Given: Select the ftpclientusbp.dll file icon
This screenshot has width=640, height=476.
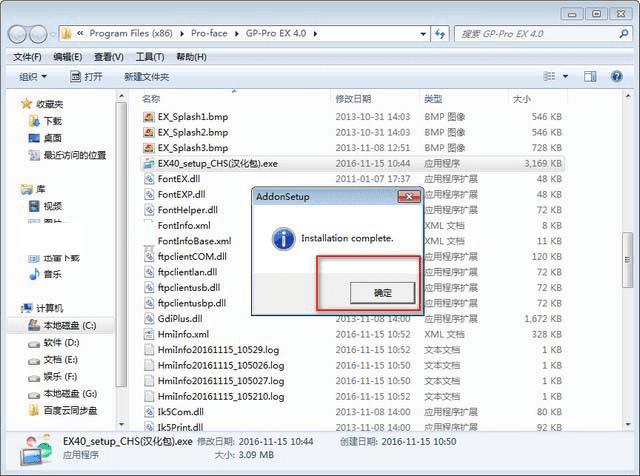Looking at the screenshot, I should click(x=149, y=303).
